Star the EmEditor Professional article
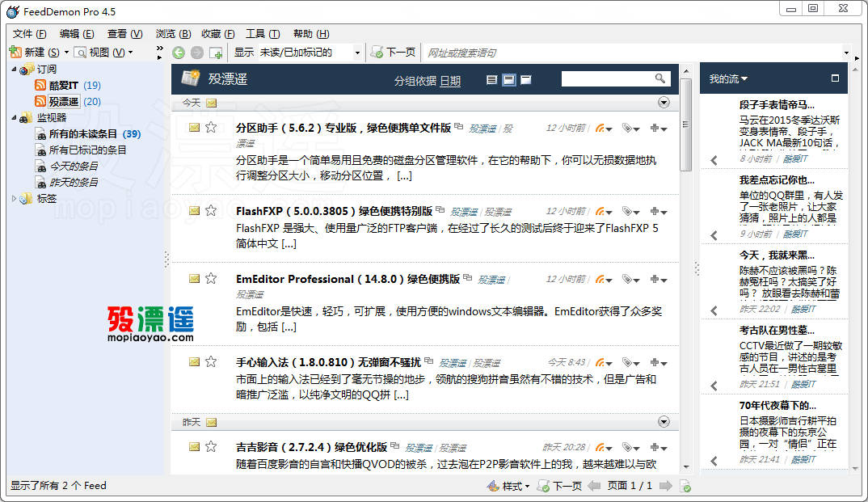 point(211,278)
